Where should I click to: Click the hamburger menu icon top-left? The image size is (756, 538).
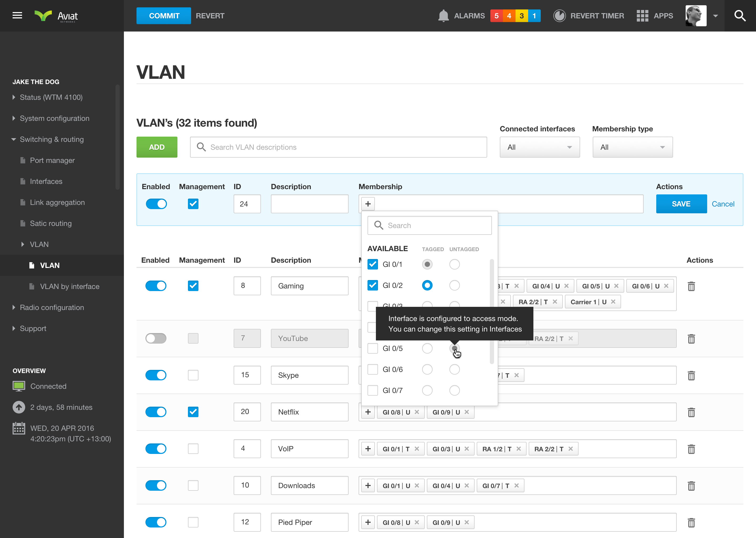tap(17, 16)
